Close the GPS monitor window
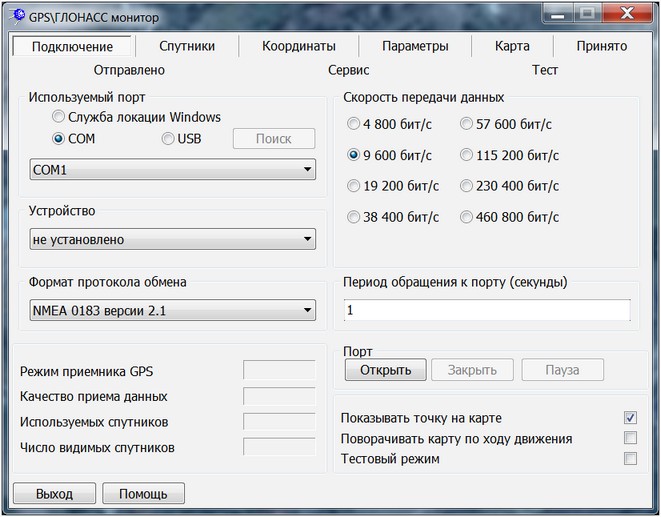 [x=627, y=14]
